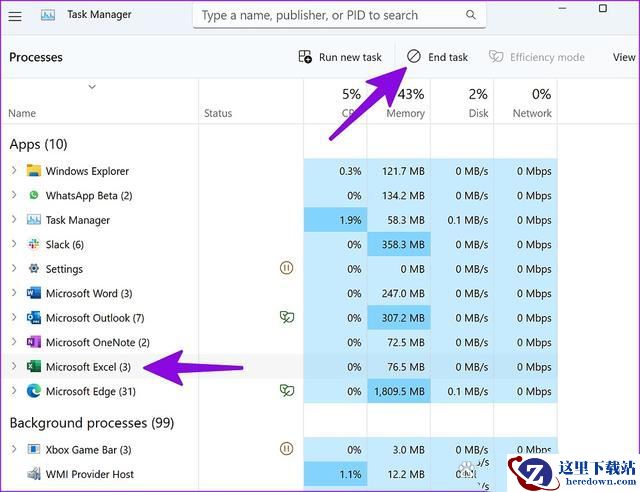This screenshot has height=492, width=640.
Task: Select the Slack (6) row text
Action: [65, 245]
